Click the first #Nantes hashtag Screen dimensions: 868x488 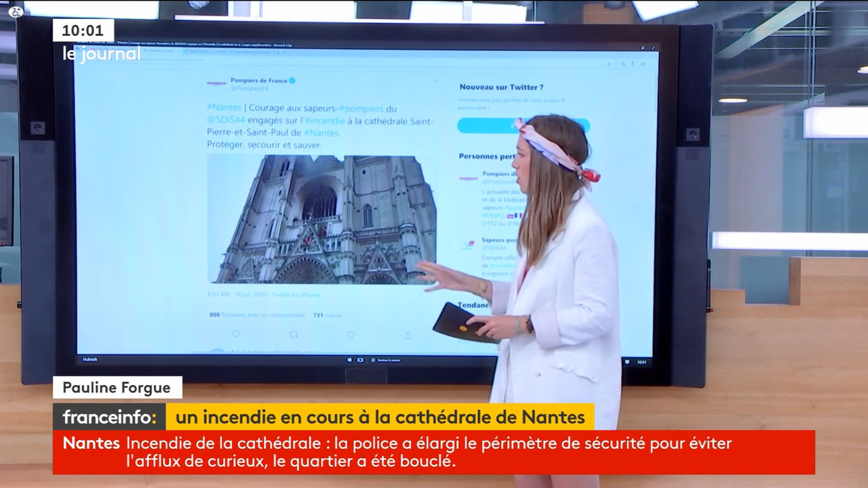pos(224,108)
